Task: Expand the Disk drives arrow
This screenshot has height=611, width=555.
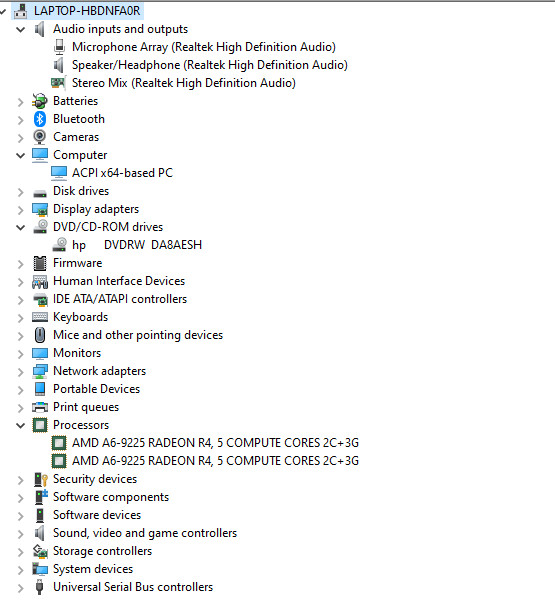Action: point(21,192)
